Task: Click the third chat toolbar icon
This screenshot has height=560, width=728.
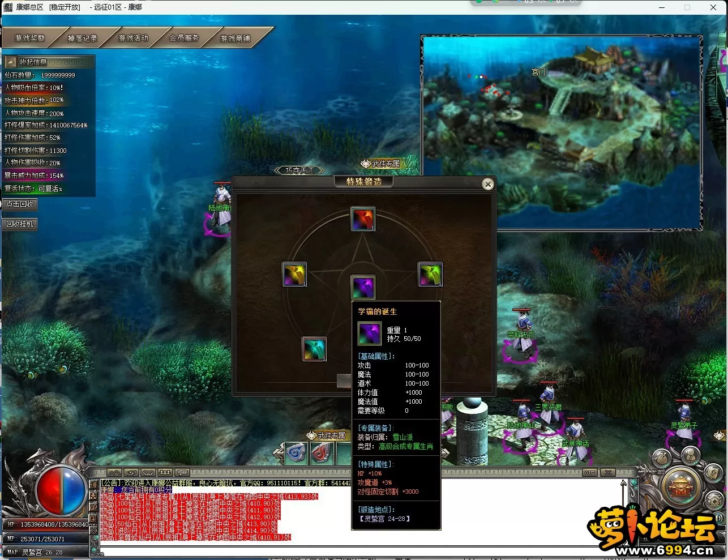Action: click(x=148, y=472)
